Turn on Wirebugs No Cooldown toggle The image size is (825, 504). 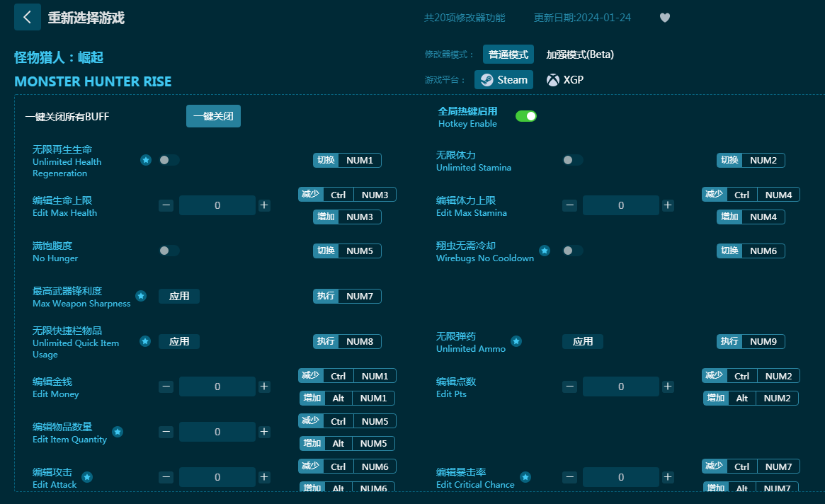pyautogui.click(x=573, y=251)
